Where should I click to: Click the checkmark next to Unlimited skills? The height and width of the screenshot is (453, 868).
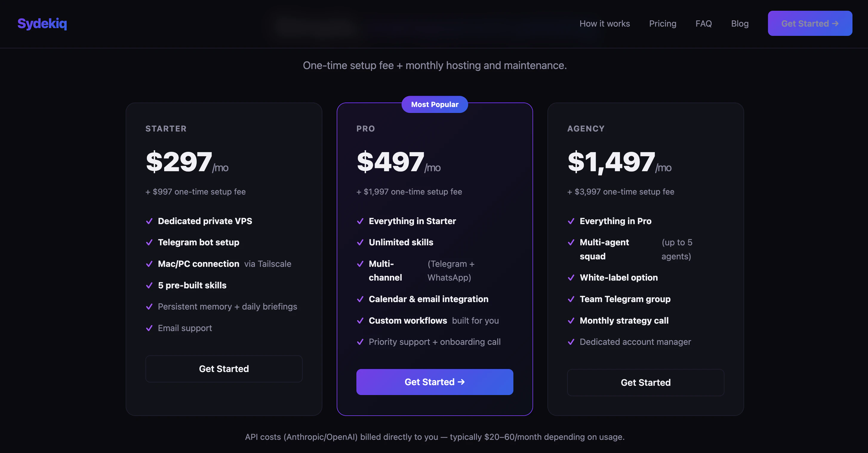[x=360, y=242]
